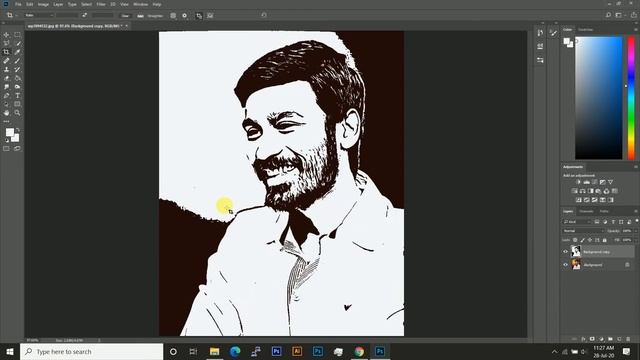The width and height of the screenshot is (640, 360).
Task: Create a new layer icon
Action: pos(619,339)
